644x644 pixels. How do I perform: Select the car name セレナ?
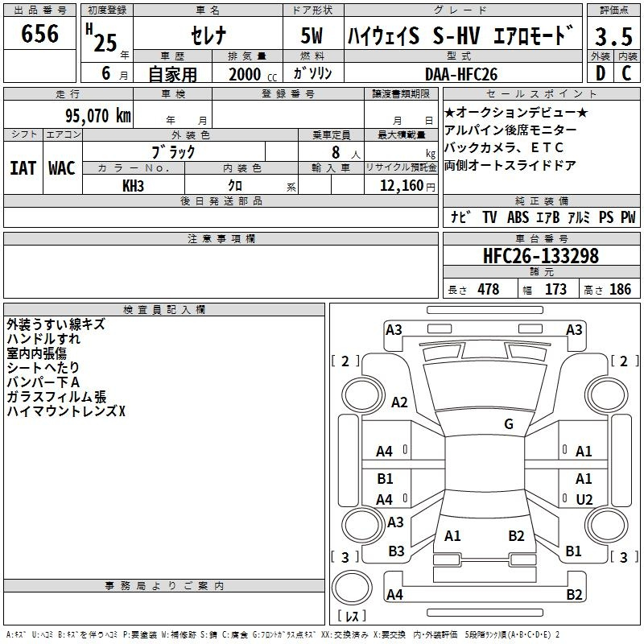[x=206, y=36]
